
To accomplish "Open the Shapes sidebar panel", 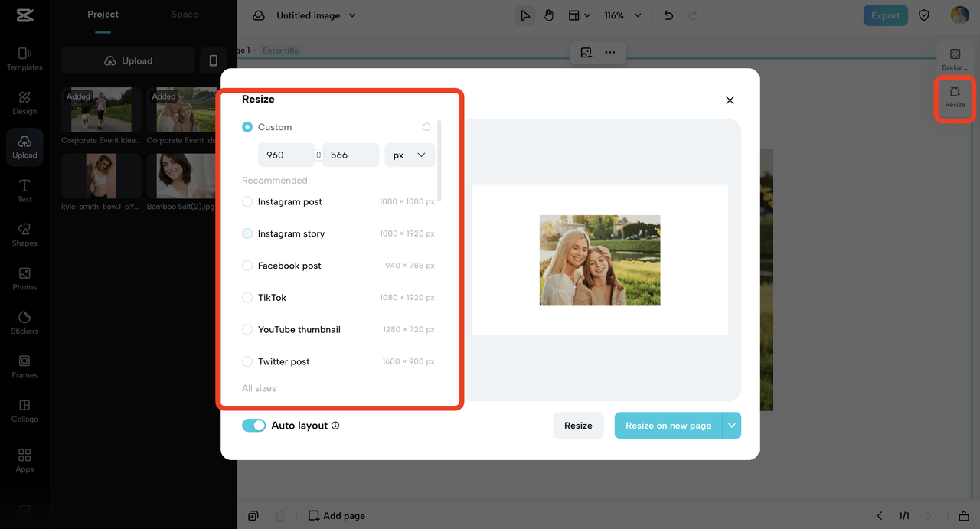I will point(24,234).
